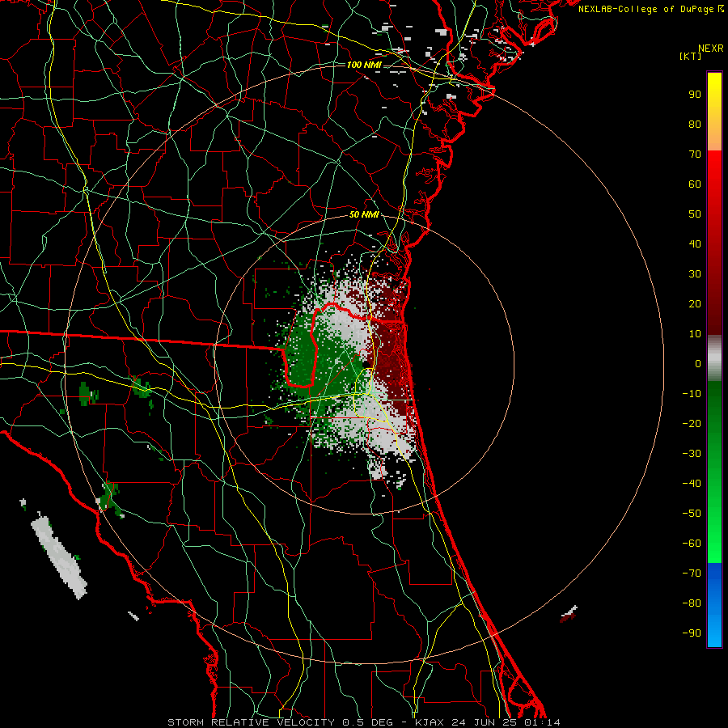728x728 pixels.
Task: Click the positive 70 value on the scale
Action: (695, 154)
